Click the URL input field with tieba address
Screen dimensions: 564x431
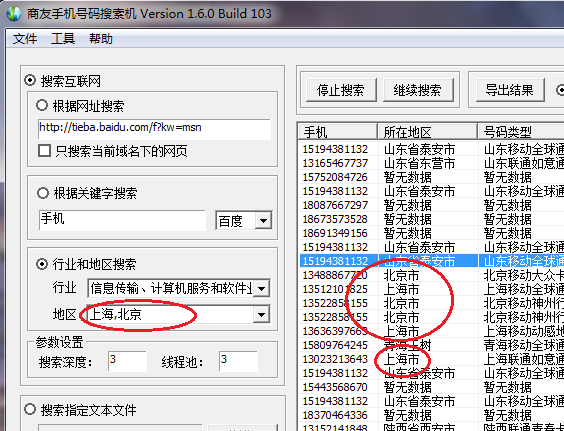154,129
